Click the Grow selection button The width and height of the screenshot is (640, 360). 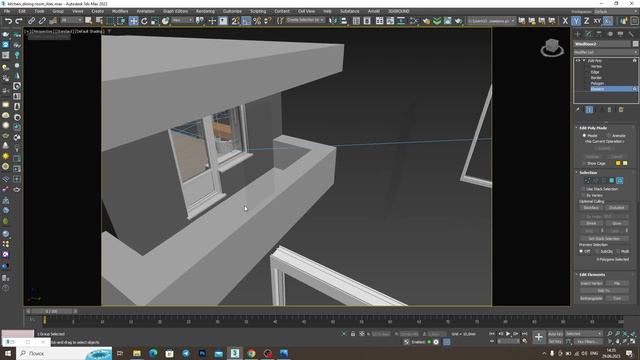(x=617, y=223)
